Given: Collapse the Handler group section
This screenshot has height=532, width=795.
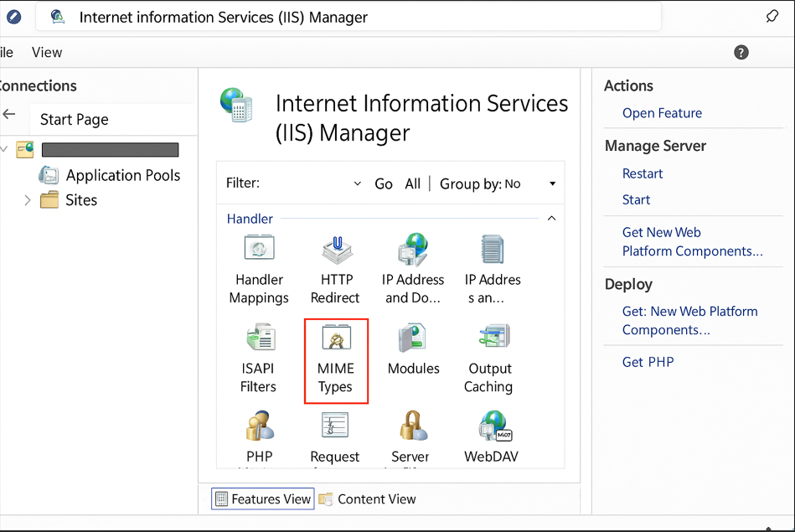Looking at the screenshot, I should pyautogui.click(x=551, y=218).
